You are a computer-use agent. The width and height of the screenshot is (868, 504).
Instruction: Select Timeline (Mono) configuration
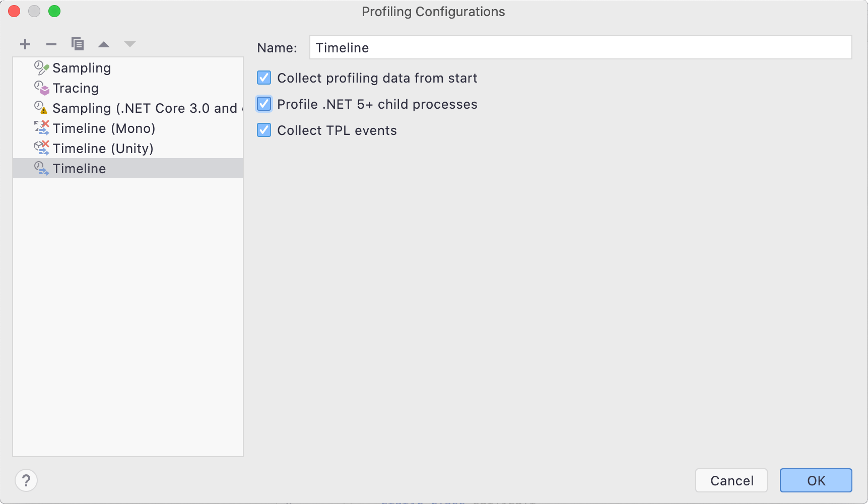[104, 128]
